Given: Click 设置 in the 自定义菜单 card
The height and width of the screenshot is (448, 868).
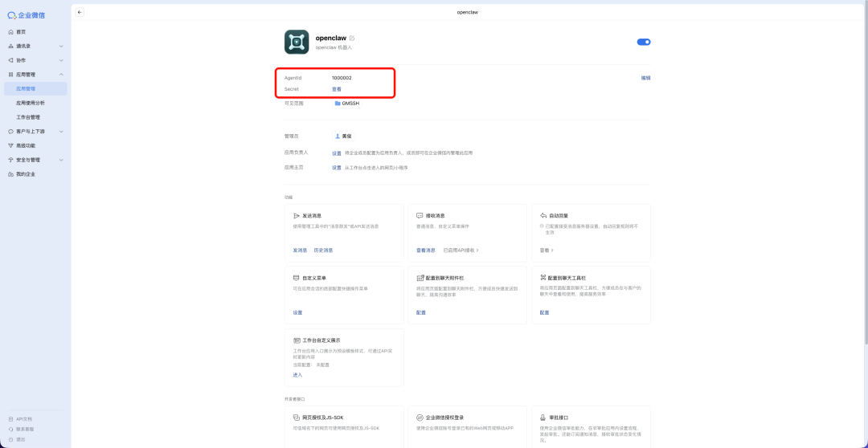Looking at the screenshot, I should (x=298, y=312).
